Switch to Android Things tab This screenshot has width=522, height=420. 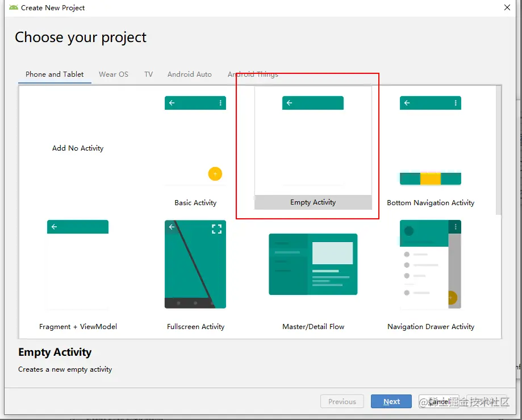[x=253, y=74]
